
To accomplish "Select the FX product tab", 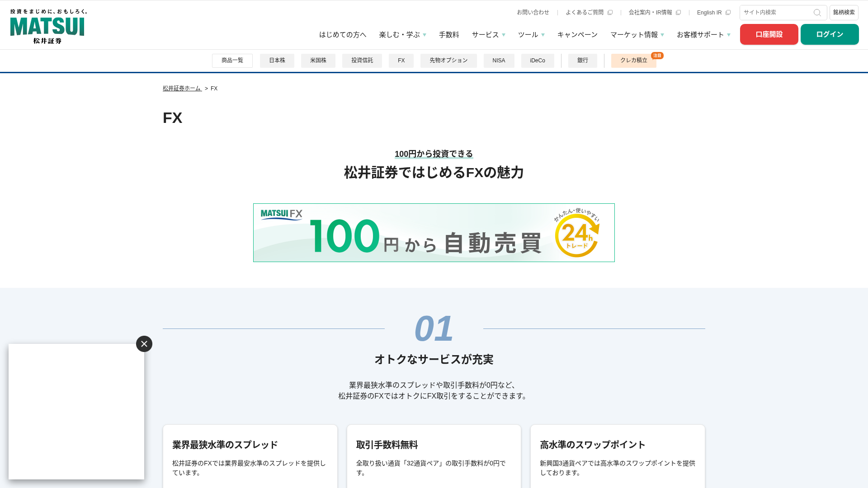I will [401, 61].
